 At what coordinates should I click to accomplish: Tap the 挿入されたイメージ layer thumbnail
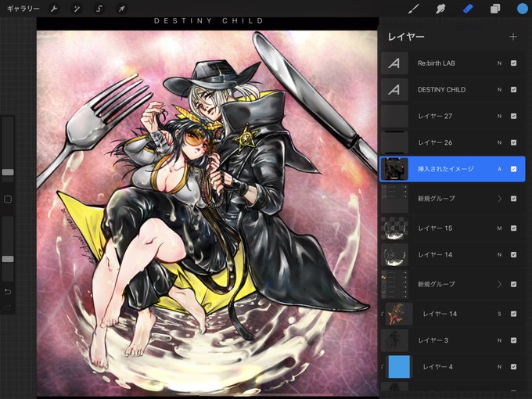coord(394,169)
